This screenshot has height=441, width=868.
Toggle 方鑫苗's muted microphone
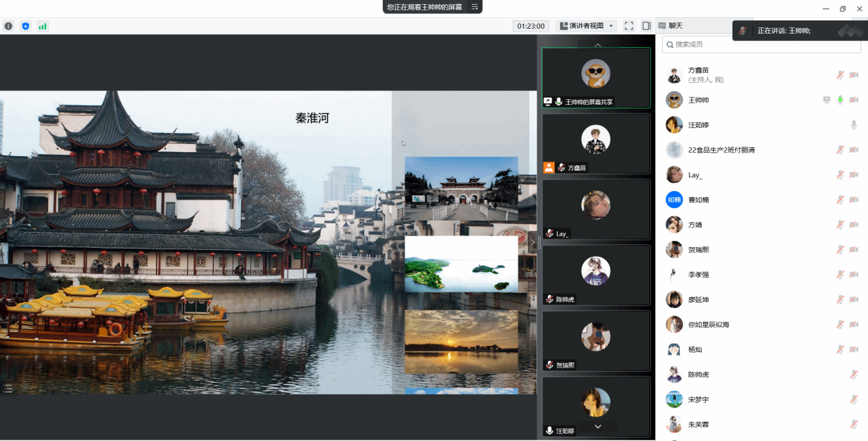(840, 75)
